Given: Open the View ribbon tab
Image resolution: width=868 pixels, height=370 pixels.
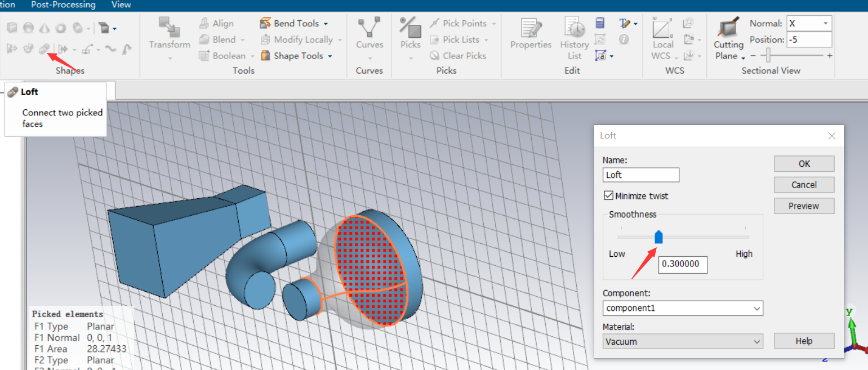Looking at the screenshot, I should [x=121, y=5].
